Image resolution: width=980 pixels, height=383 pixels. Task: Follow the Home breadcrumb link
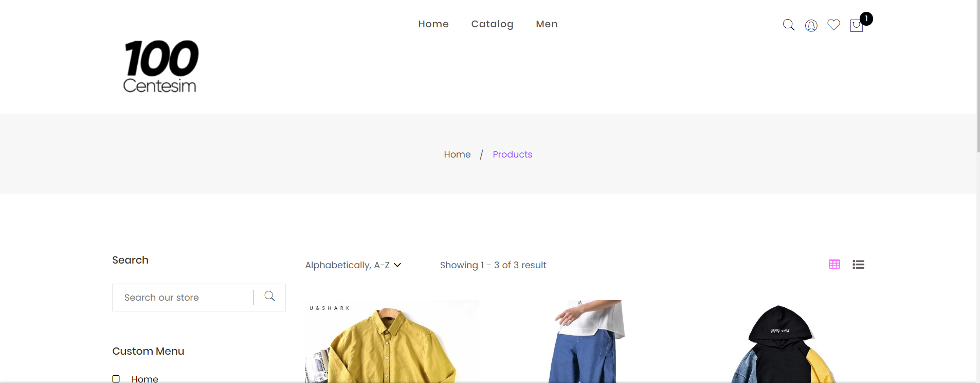[457, 154]
